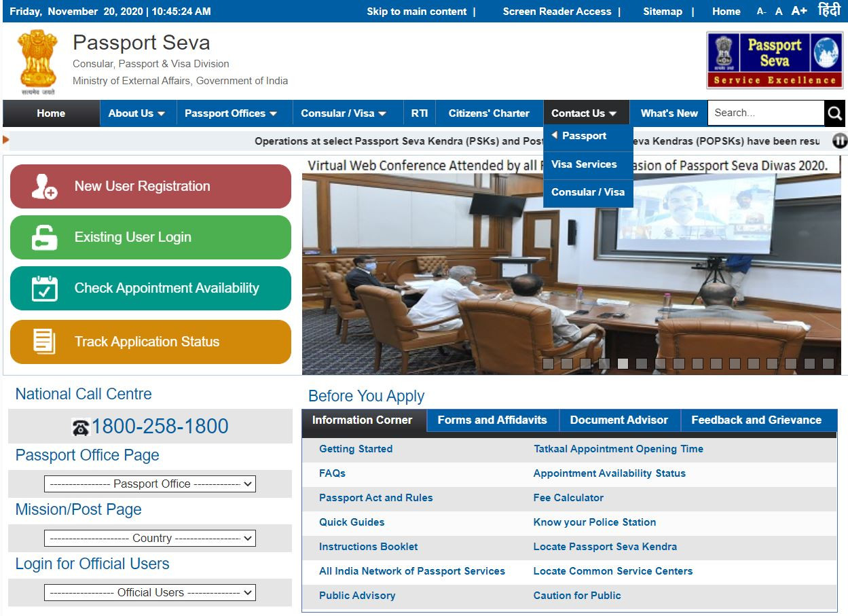Increase font size with A+
Image resolution: width=848 pixels, height=616 pixels.
pos(799,11)
